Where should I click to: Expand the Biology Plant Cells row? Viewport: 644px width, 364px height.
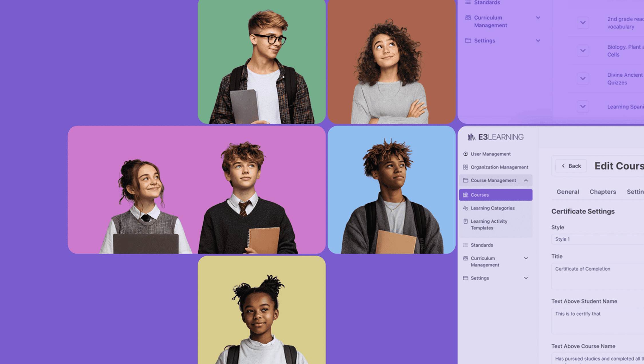(x=583, y=51)
